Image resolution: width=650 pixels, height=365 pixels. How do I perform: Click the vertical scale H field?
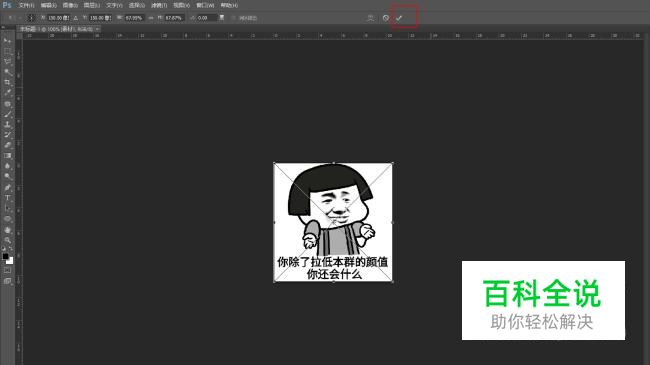(x=174, y=18)
